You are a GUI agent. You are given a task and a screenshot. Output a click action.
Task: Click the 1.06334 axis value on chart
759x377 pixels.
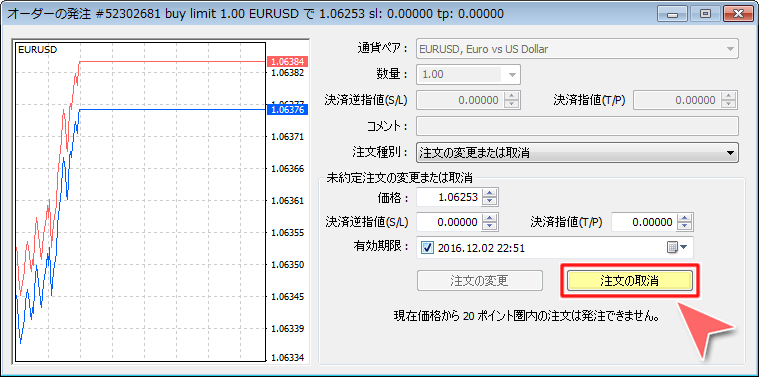click(x=288, y=358)
